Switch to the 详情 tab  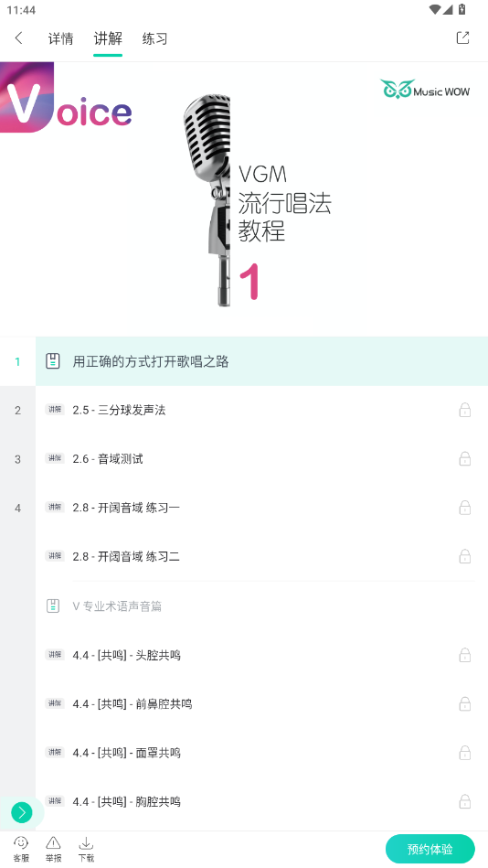60,38
